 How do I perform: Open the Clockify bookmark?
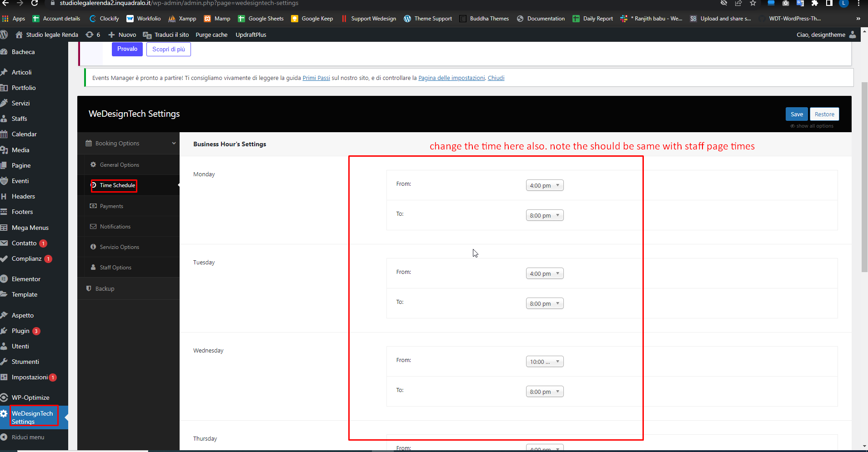(x=104, y=19)
